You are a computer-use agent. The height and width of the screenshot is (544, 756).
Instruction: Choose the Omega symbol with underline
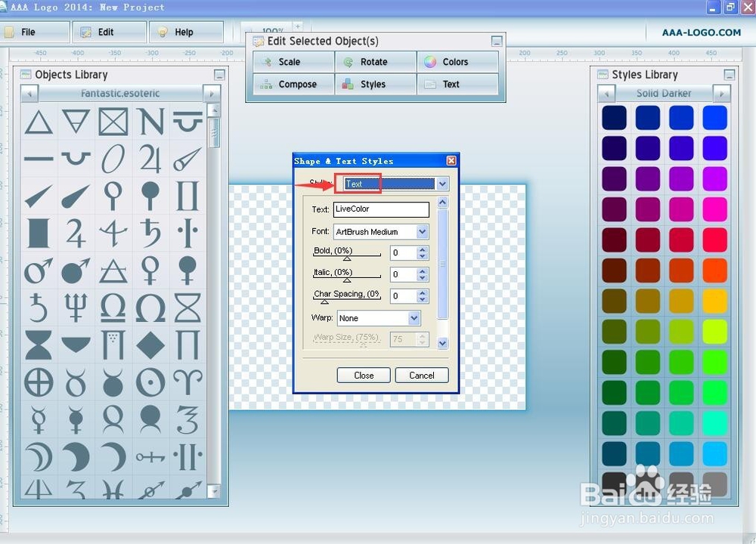pos(113,308)
